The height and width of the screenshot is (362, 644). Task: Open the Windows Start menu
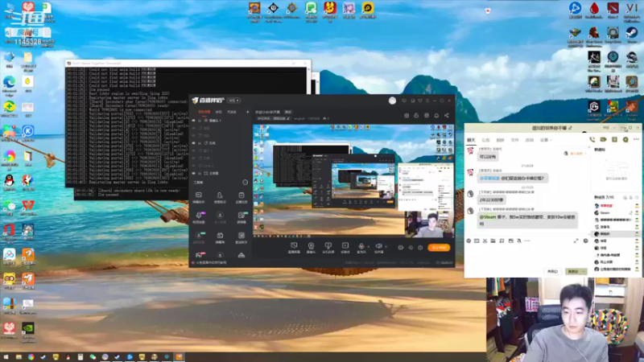[x=6, y=357]
